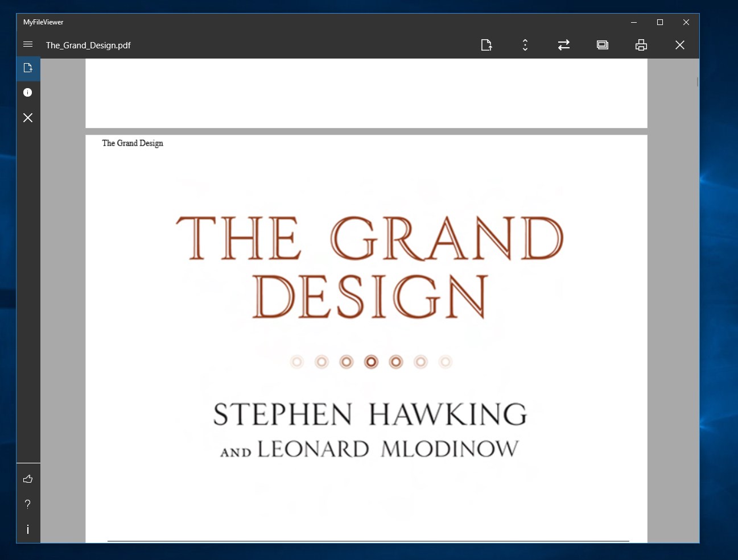Toggle vertical scroll mode icon

525,45
